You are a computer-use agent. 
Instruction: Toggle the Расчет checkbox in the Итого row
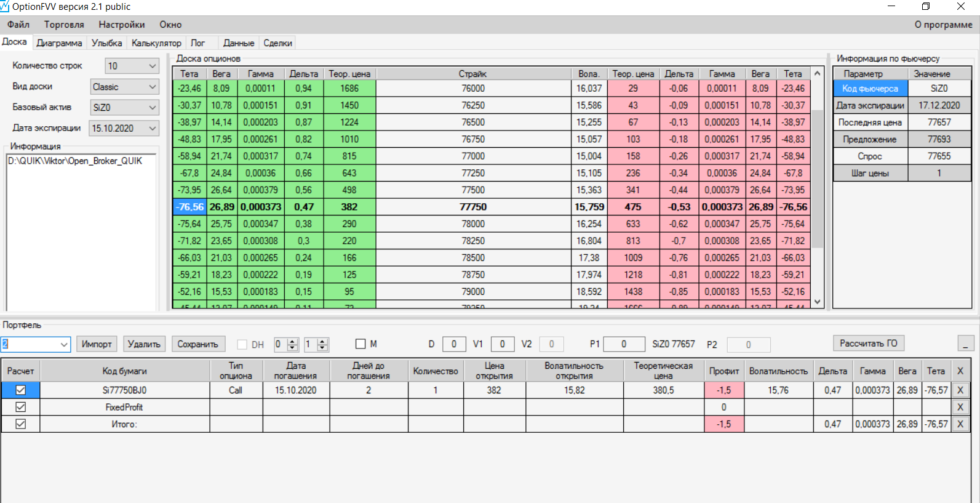click(x=20, y=424)
